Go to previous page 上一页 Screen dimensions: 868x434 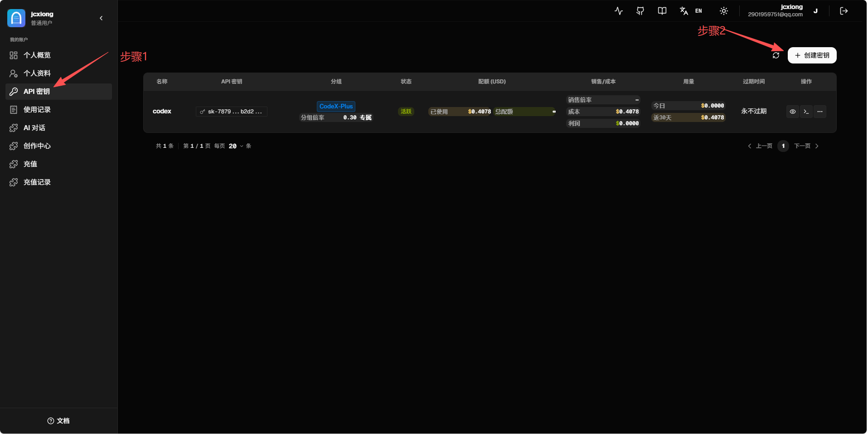pyautogui.click(x=760, y=146)
